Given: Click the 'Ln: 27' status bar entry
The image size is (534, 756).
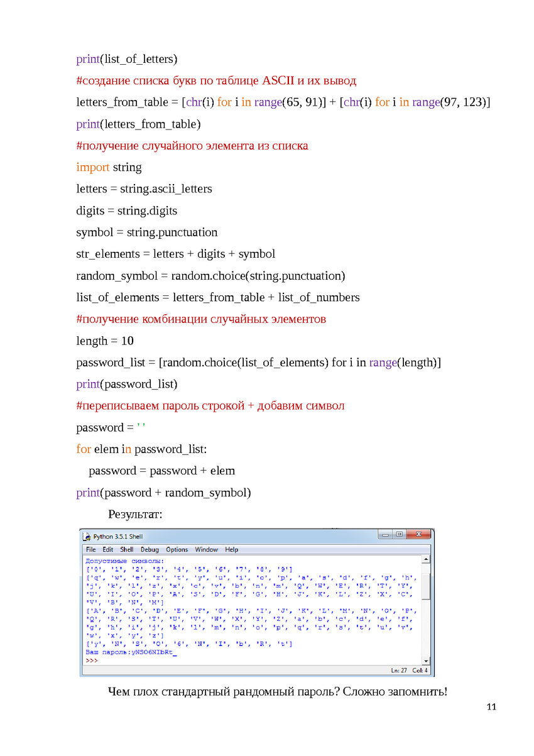Looking at the screenshot, I should [400, 671].
